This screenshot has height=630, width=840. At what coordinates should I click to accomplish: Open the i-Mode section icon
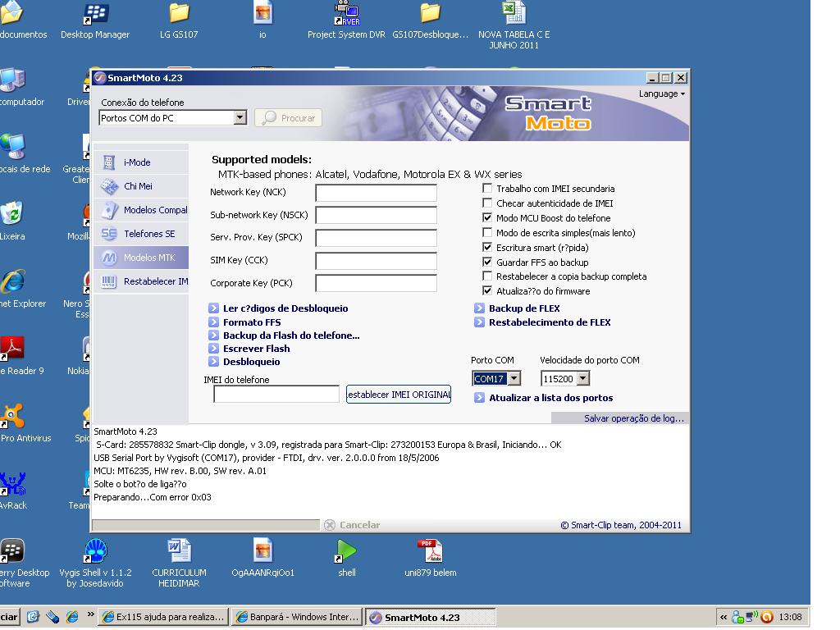109,162
